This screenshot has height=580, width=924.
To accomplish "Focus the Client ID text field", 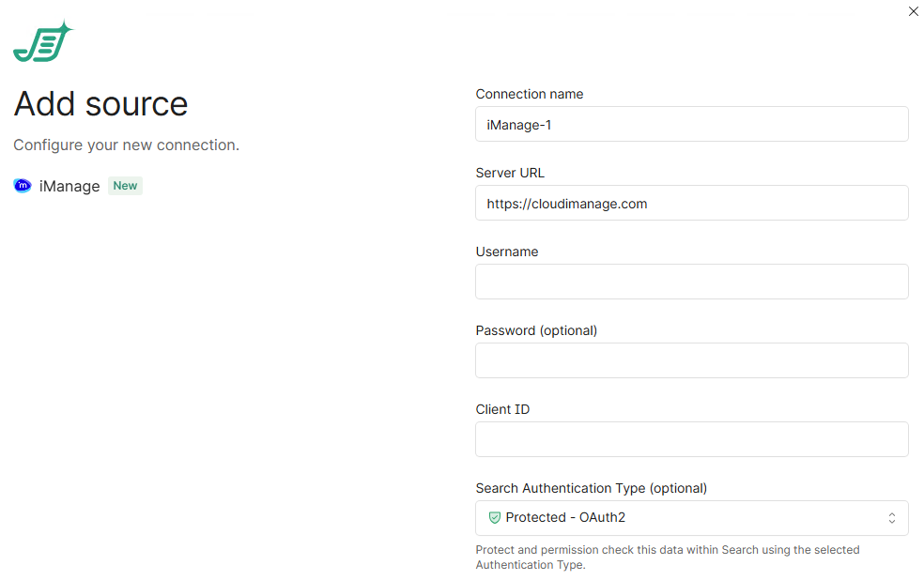I will (691, 439).
